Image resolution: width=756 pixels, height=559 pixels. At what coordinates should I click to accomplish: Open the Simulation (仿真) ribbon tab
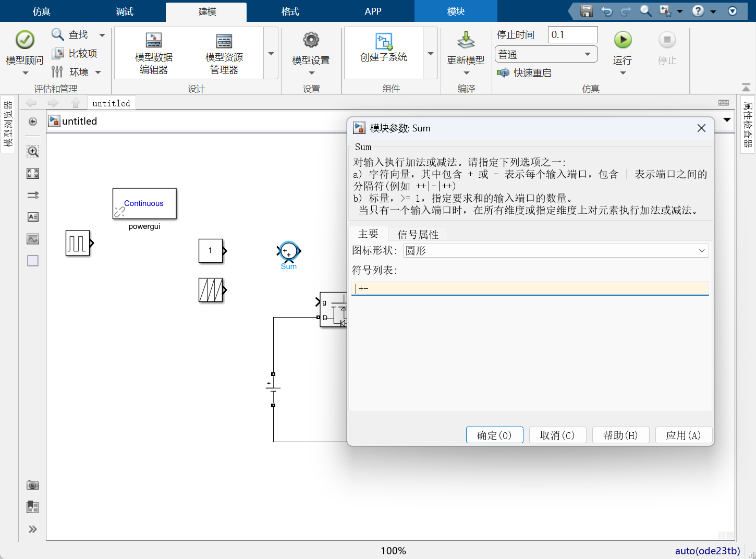point(42,11)
